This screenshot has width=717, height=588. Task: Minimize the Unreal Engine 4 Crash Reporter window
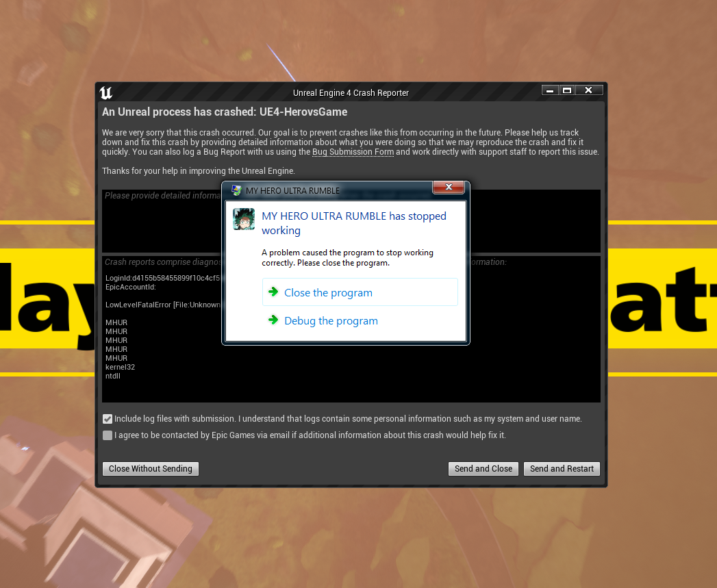(550, 90)
